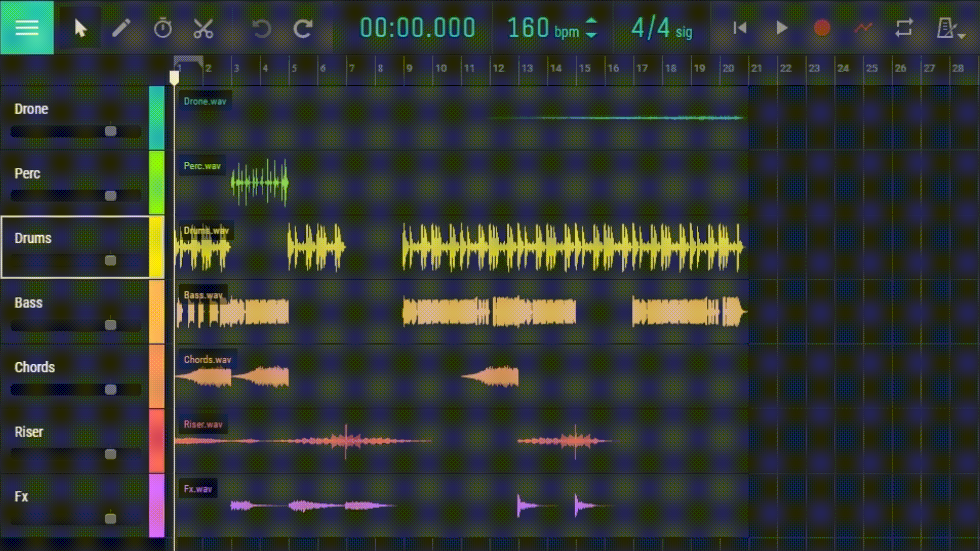Start recording with the record button
Screen dimensions: 980x551
tap(821, 28)
